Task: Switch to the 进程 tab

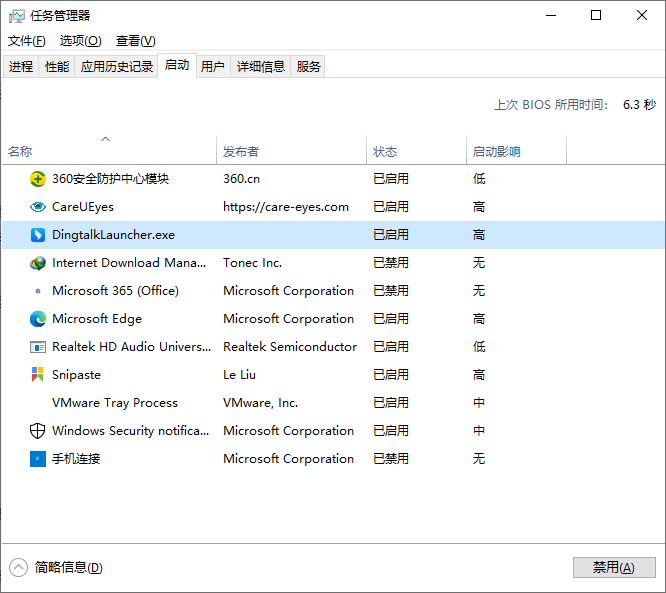Action: click(21, 66)
